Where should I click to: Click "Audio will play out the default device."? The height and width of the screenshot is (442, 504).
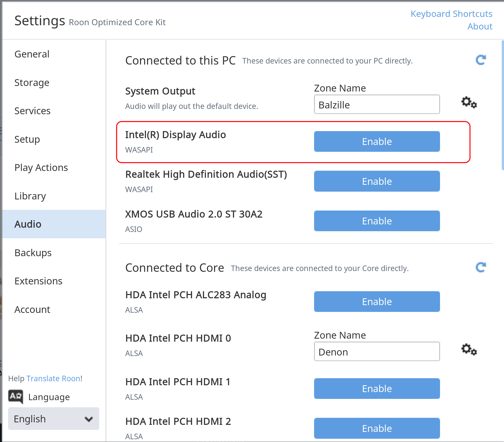191,106
